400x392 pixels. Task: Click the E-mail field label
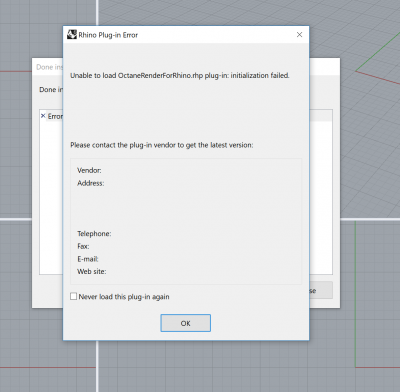[88, 259]
